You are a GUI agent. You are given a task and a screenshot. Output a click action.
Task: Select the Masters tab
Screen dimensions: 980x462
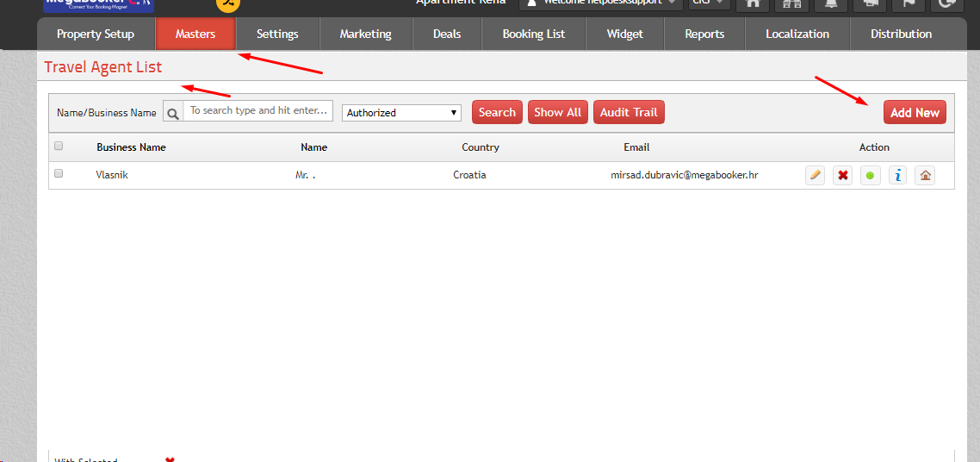tap(195, 34)
